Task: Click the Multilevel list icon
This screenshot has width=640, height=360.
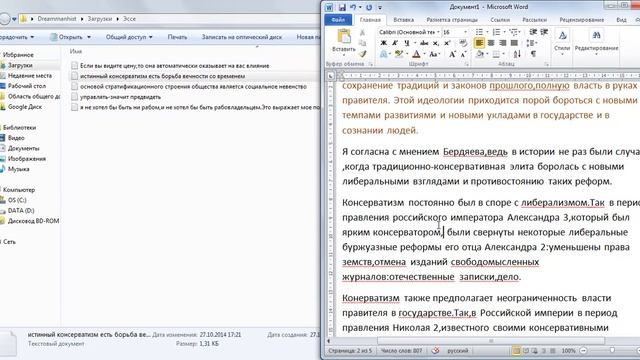Action: [x=513, y=32]
